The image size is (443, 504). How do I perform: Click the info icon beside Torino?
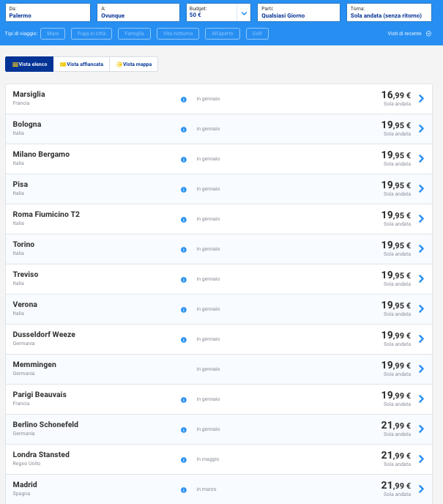pyautogui.click(x=183, y=249)
